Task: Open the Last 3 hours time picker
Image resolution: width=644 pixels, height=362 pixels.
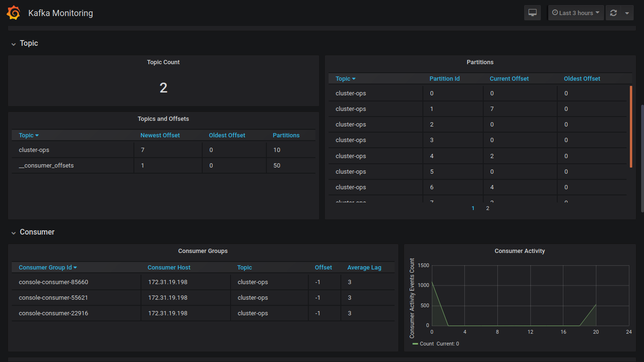Action: (576, 13)
